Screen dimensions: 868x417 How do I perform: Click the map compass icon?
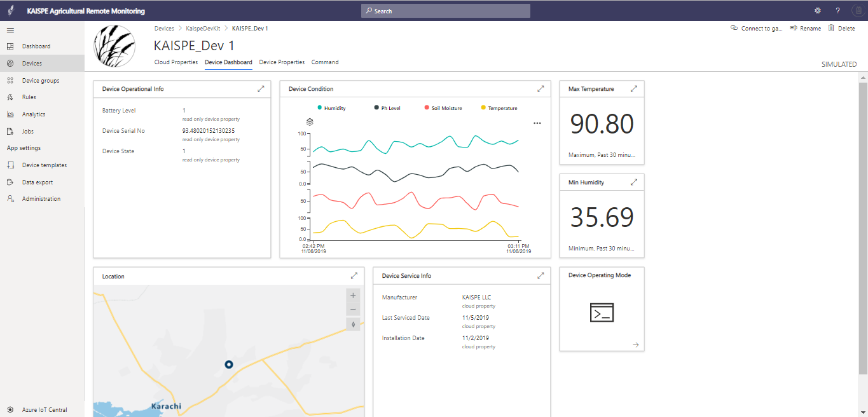(353, 324)
